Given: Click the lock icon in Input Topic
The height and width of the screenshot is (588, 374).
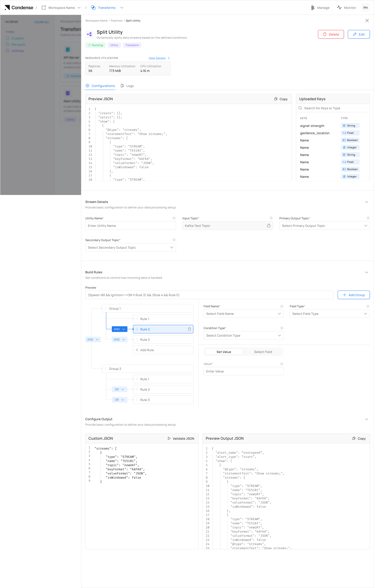Looking at the screenshot, I should (x=269, y=226).
